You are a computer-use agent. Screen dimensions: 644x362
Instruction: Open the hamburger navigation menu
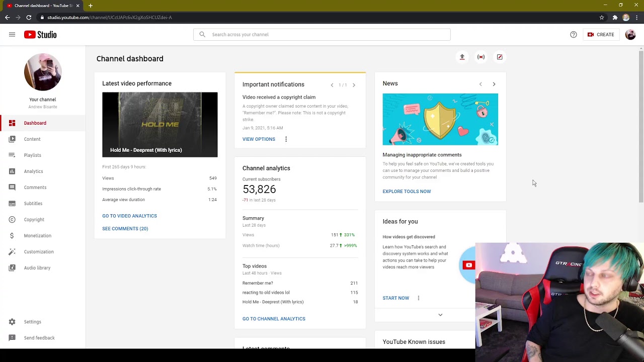click(12, 35)
